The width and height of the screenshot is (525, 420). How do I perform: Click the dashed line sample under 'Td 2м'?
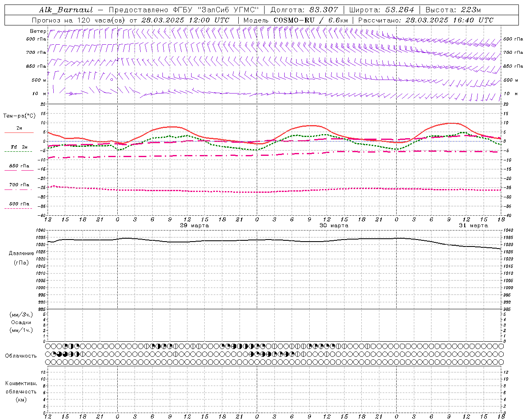click(x=18, y=151)
